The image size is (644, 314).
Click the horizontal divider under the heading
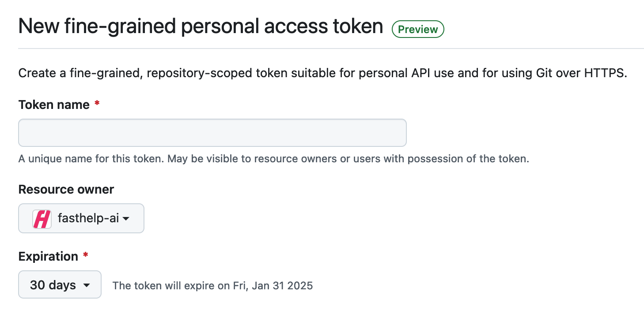tap(331, 48)
